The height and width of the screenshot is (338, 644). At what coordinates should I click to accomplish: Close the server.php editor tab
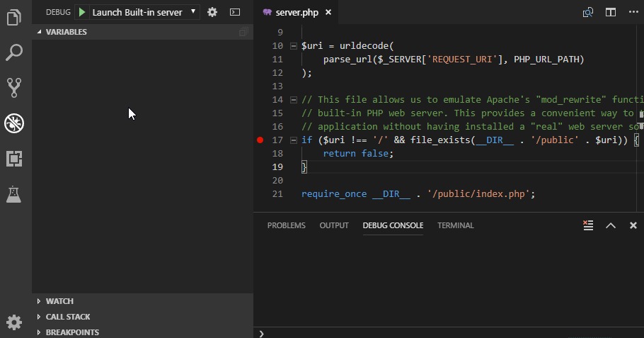click(x=328, y=12)
